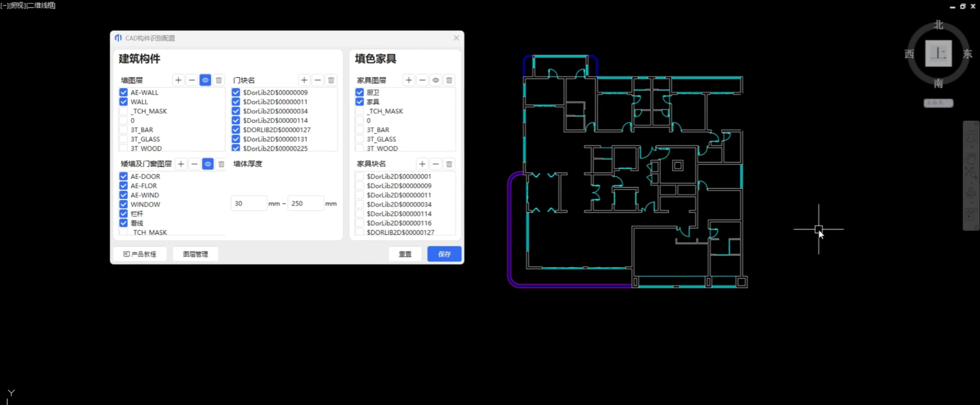The height and width of the screenshot is (405, 980).
Task: Click minus icon for 家具图层
Action: tap(422, 80)
